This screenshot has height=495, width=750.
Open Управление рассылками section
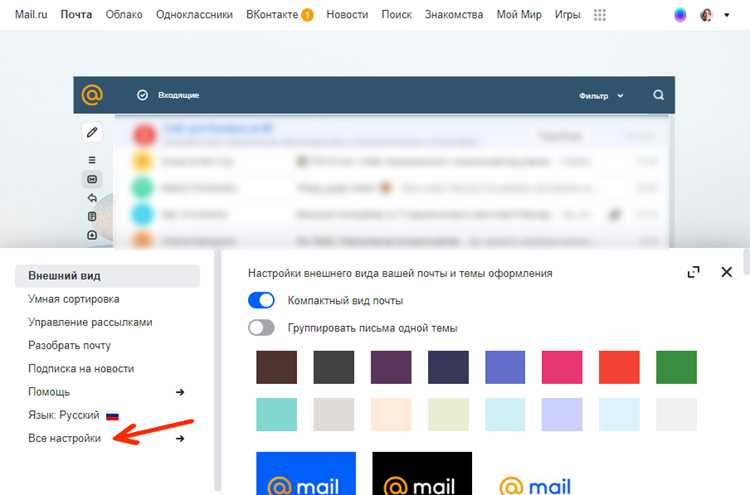[x=90, y=322]
